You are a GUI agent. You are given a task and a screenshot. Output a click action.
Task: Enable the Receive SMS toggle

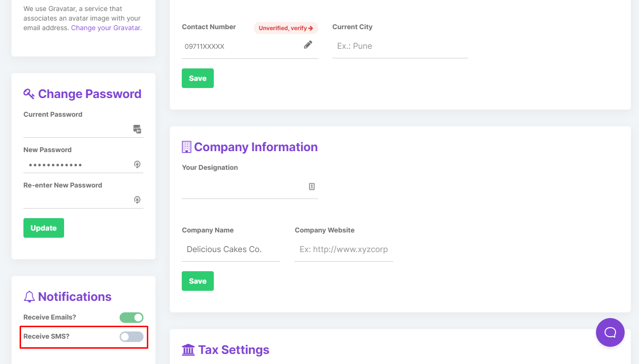point(132,337)
